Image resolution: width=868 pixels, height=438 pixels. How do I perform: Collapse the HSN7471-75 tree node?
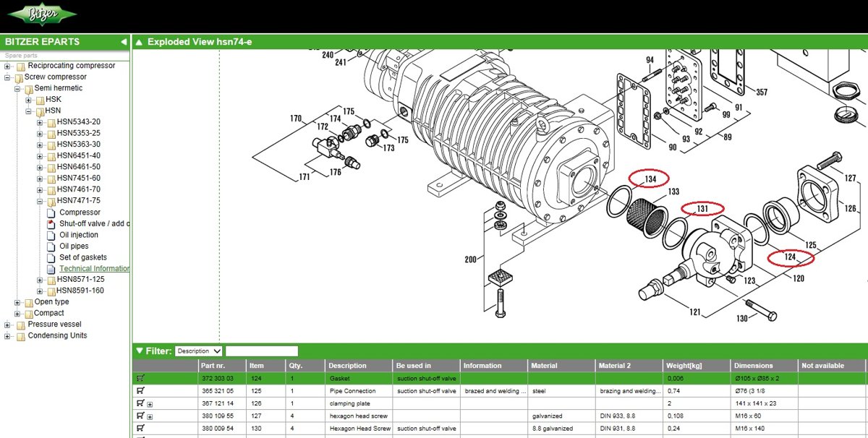click(41, 202)
